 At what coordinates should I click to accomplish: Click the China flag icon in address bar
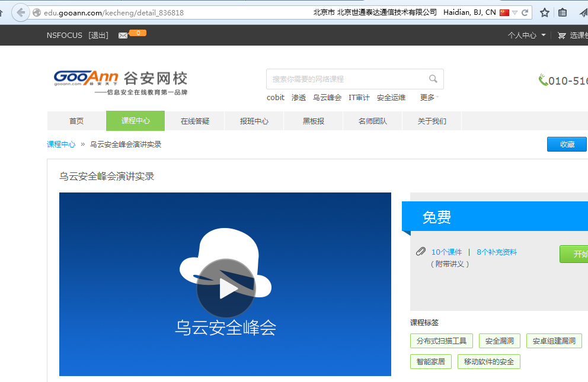[504, 13]
